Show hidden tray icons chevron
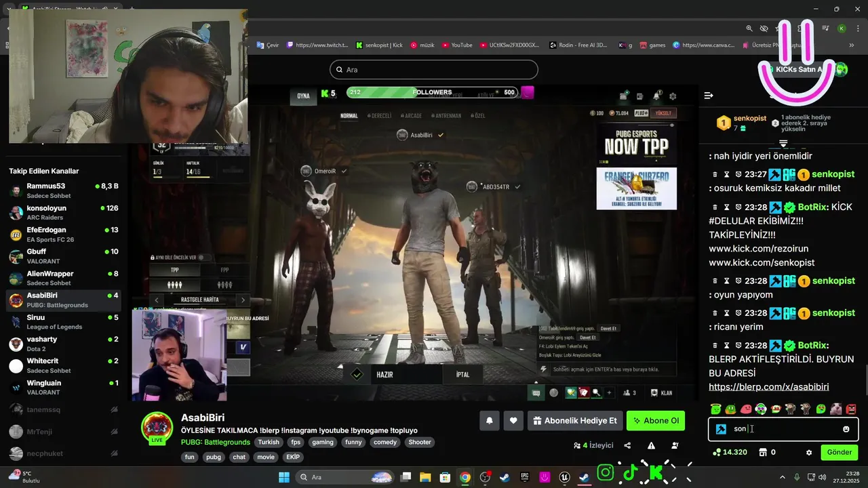Image resolution: width=868 pixels, height=488 pixels. 782,477
